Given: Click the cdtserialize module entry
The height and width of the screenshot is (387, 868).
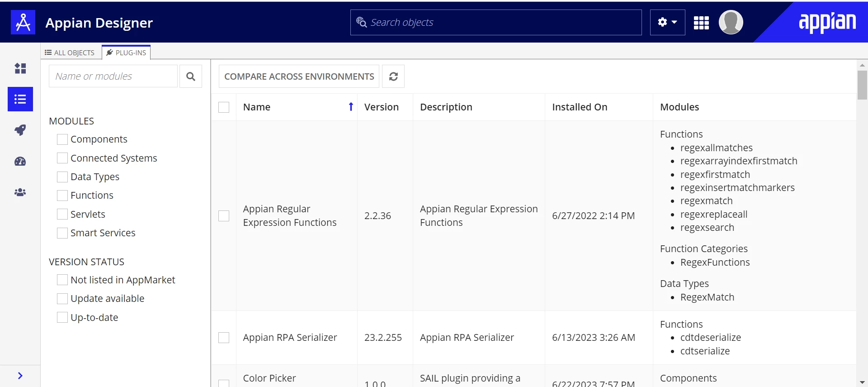Looking at the screenshot, I should tap(705, 351).
